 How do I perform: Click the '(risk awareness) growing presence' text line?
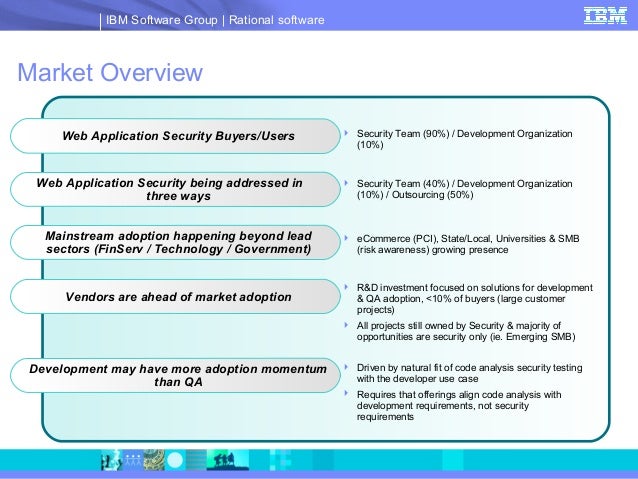(433, 250)
